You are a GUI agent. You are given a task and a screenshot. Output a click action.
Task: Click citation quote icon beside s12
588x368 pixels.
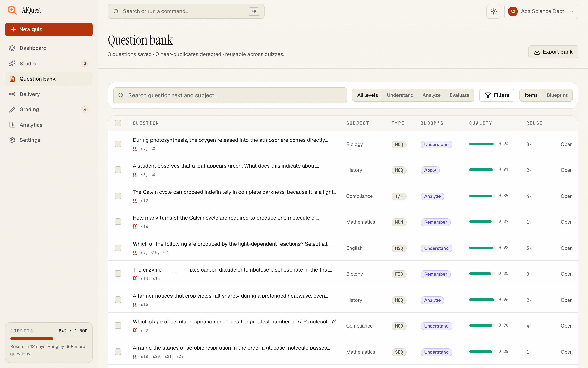[135, 201]
